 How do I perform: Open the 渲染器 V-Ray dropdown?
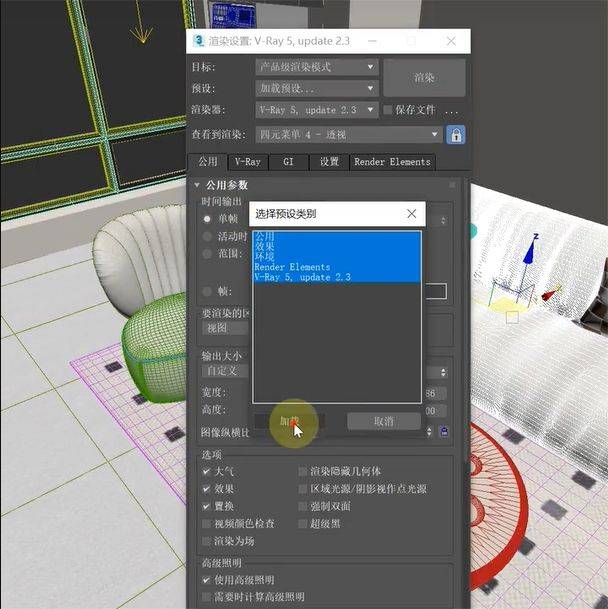317,110
